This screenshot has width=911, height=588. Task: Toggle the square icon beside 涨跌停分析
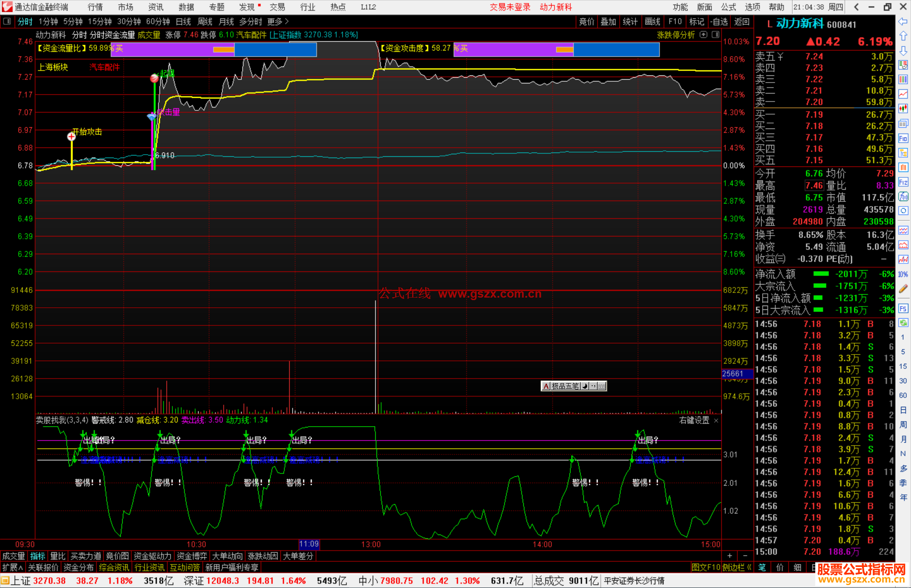pyautogui.click(x=716, y=35)
